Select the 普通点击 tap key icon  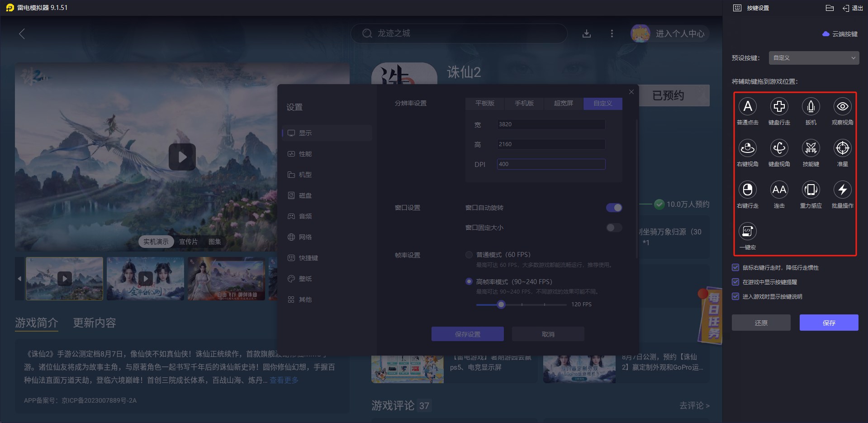point(747,106)
